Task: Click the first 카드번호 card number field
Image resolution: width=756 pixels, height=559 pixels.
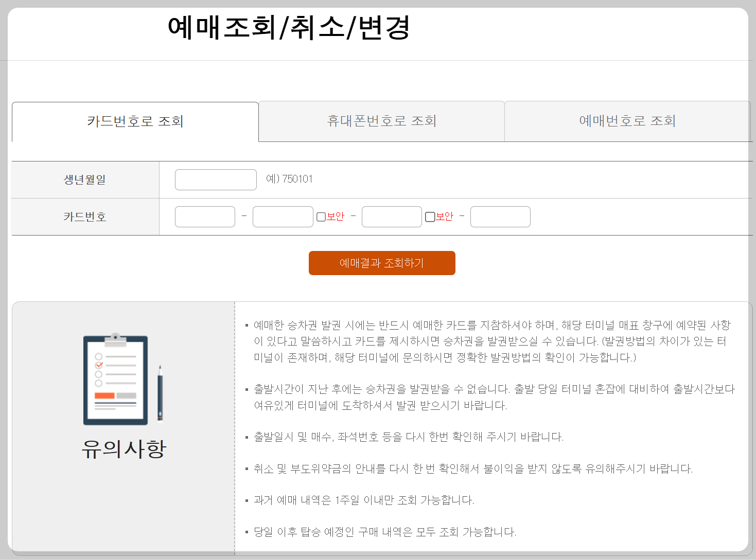Action: coord(204,217)
